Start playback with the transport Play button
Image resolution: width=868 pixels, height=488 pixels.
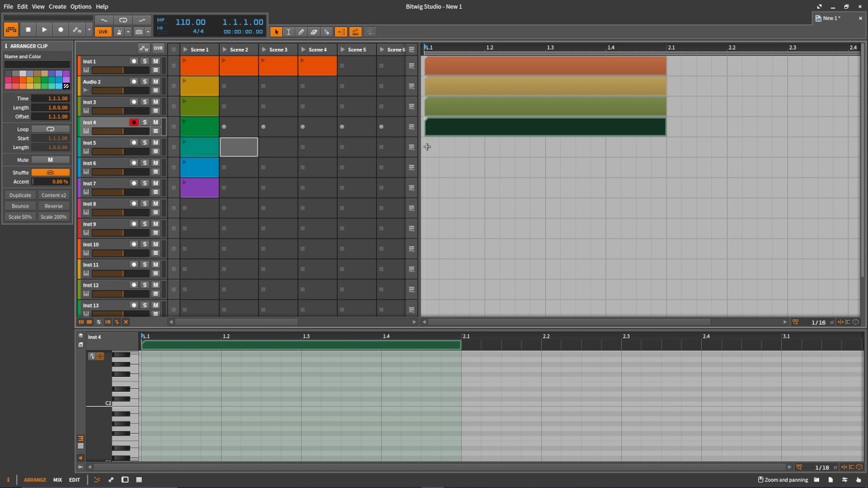click(44, 30)
